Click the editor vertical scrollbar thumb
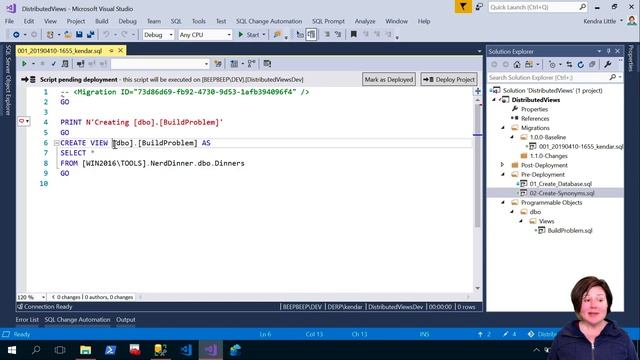The height and width of the screenshot is (360, 640). coord(477,165)
